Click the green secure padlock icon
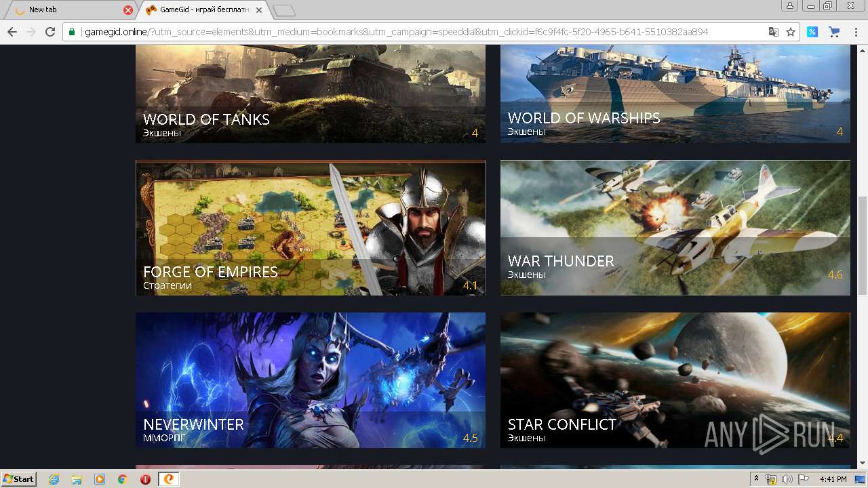Screen dimensions: 868x488 [x=72, y=32]
